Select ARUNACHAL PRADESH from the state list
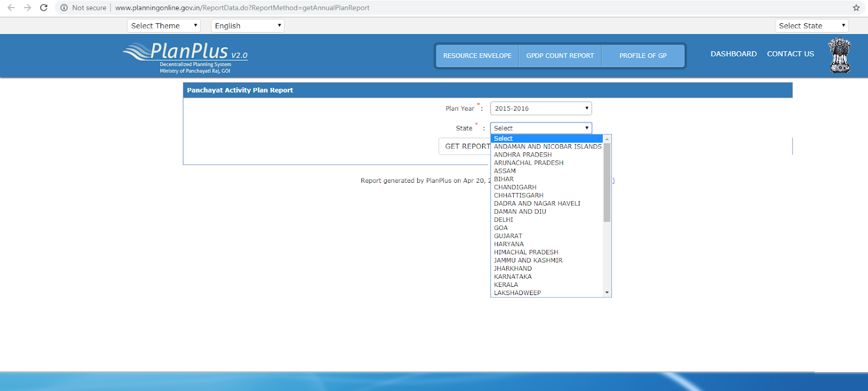Screen dimensions: 868x391 546,163
